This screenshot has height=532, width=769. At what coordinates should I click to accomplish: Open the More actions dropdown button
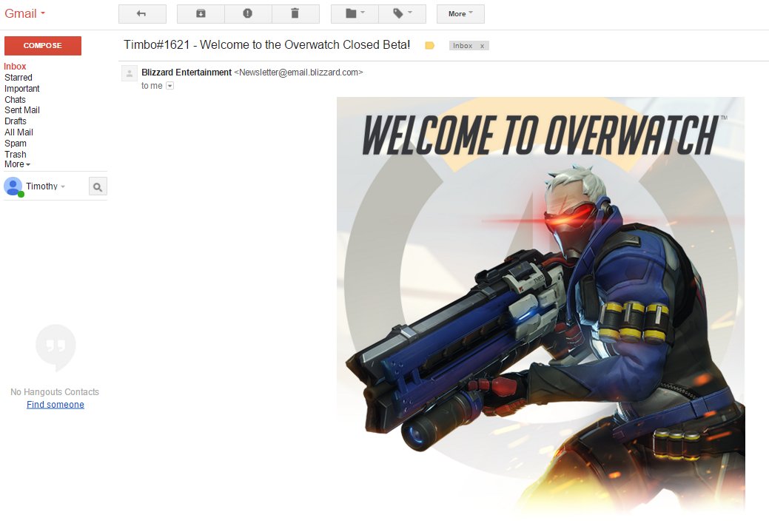pos(460,14)
